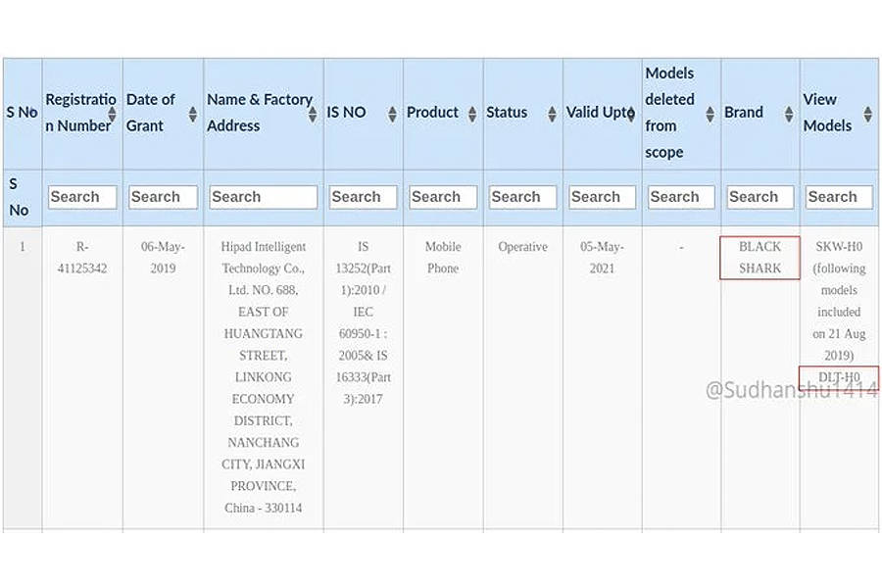Image resolution: width=882 pixels, height=588 pixels.
Task: Select the IS NO header label
Action: [x=346, y=113]
